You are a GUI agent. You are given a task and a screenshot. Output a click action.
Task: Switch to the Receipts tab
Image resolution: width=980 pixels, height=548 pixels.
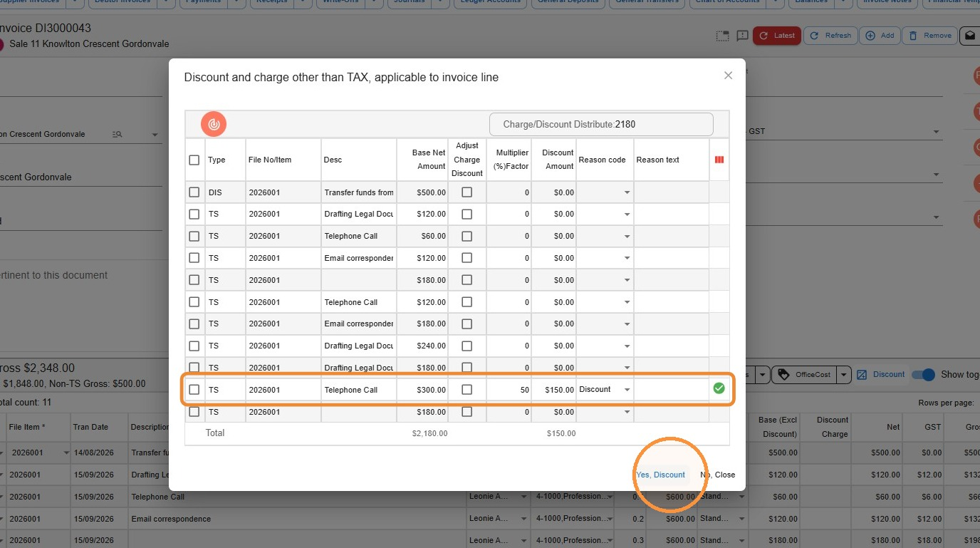271,2
